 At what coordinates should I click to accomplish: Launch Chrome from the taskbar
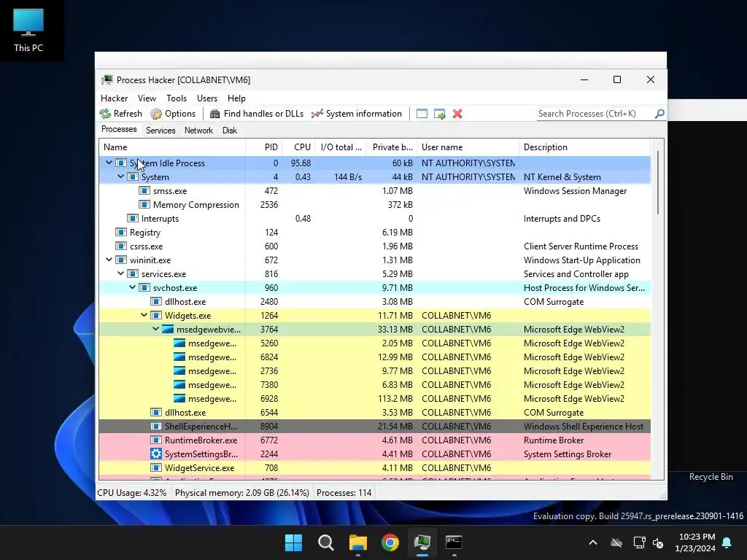pyautogui.click(x=390, y=542)
